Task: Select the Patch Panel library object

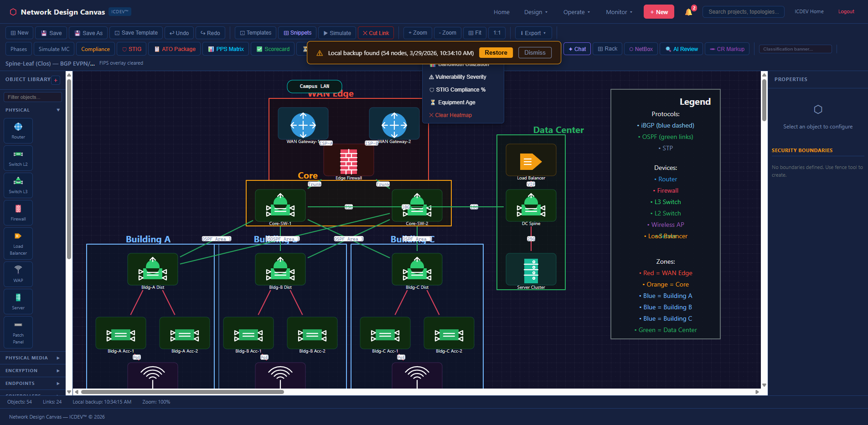Action: [18, 332]
